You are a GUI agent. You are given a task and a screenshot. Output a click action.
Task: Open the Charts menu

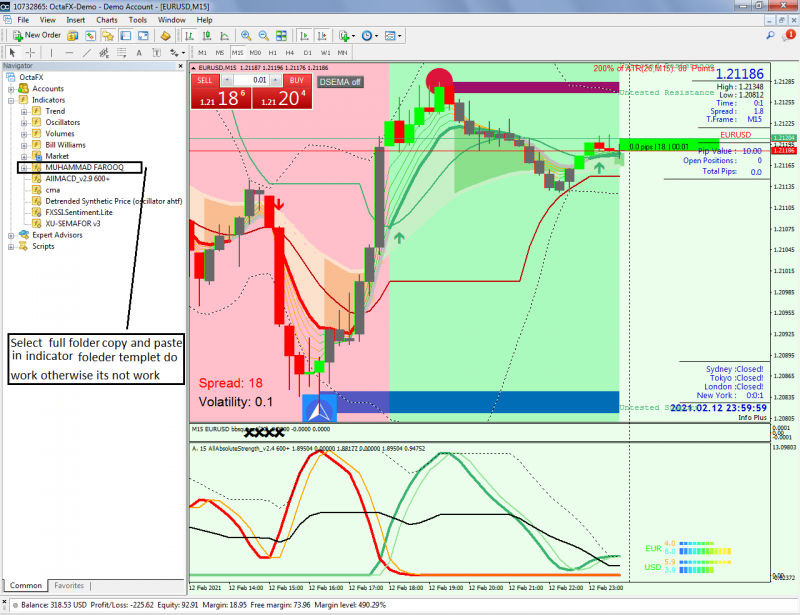pos(107,20)
